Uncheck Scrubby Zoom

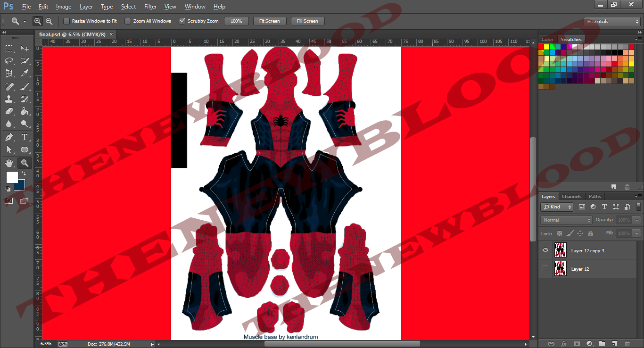pyautogui.click(x=182, y=21)
